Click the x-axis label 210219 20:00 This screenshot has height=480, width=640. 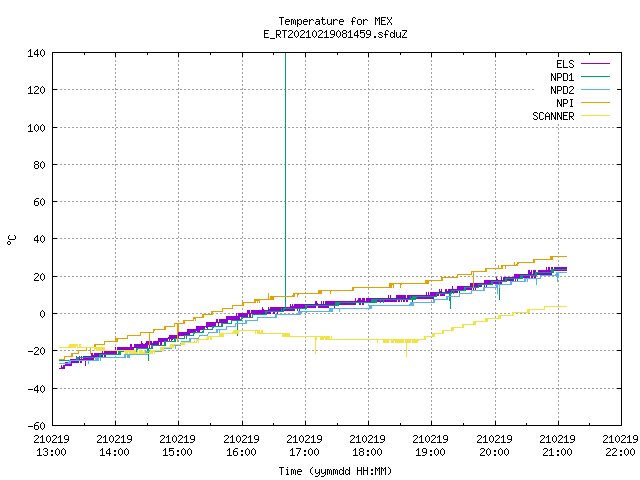tap(494, 446)
